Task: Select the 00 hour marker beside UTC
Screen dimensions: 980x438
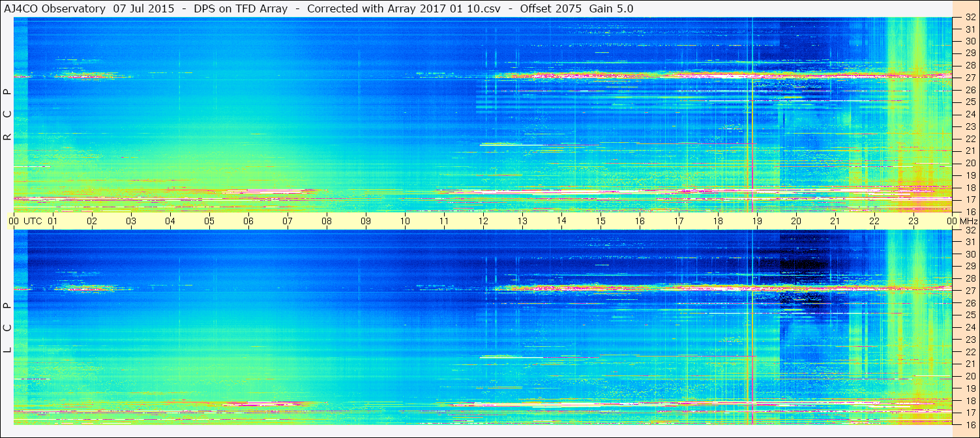Action: tap(14, 221)
